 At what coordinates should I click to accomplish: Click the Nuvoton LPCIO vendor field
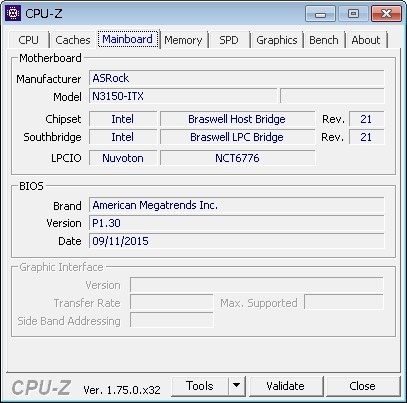[123, 158]
